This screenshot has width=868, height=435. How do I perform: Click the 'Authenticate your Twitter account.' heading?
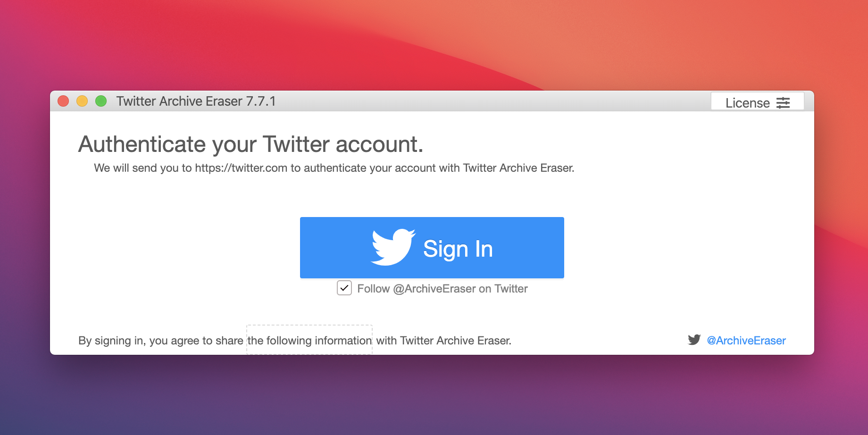[251, 144]
